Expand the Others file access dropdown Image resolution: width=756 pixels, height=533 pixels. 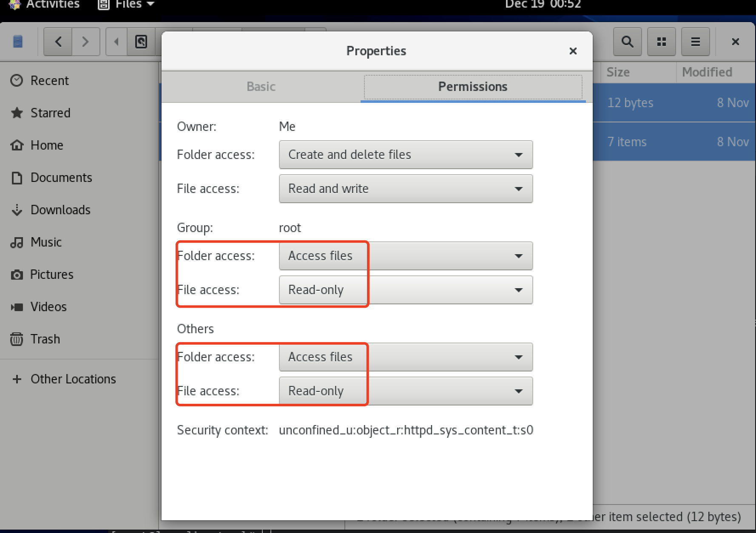coord(405,391)
